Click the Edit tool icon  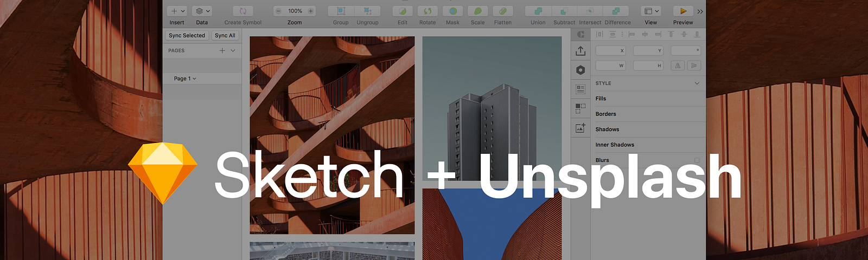pos(403,11)
